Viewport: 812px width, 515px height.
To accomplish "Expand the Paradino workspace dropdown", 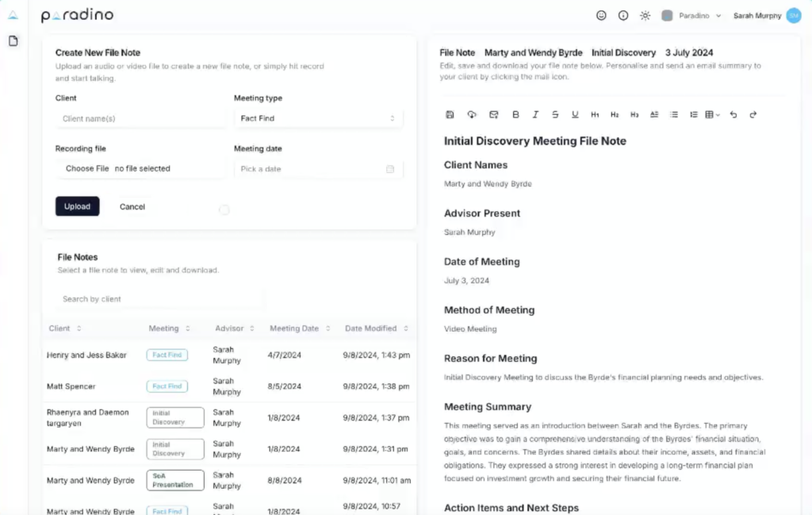I will [x=691, y=15].
